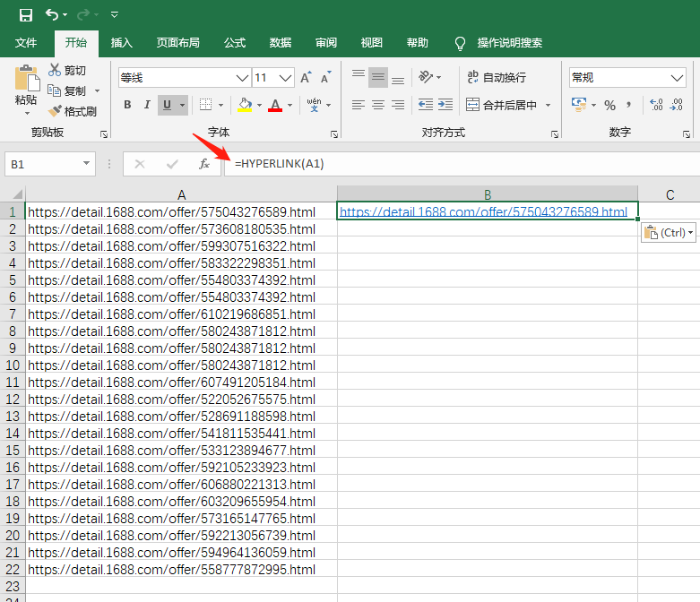
Task: Click the Save icon in quick access toolbar
Action: [26, 15]
